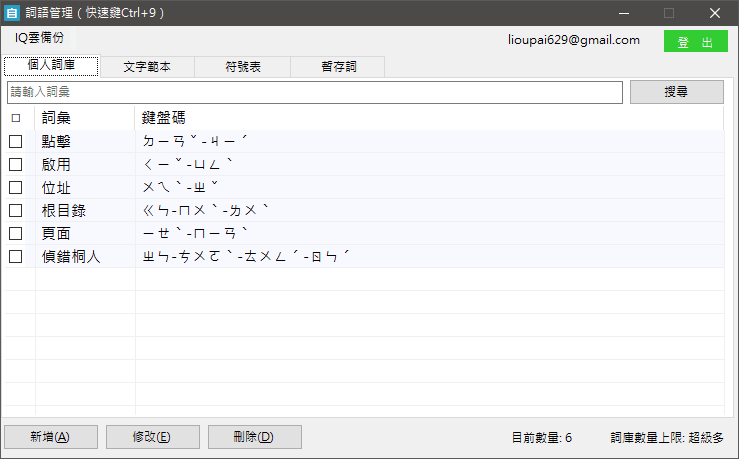Click keyboard code ㄍㄣ-ㄇㄨˋ-ㄌㄨˋ
Viewport: 739px width, 459px height.
click(205, 210)
